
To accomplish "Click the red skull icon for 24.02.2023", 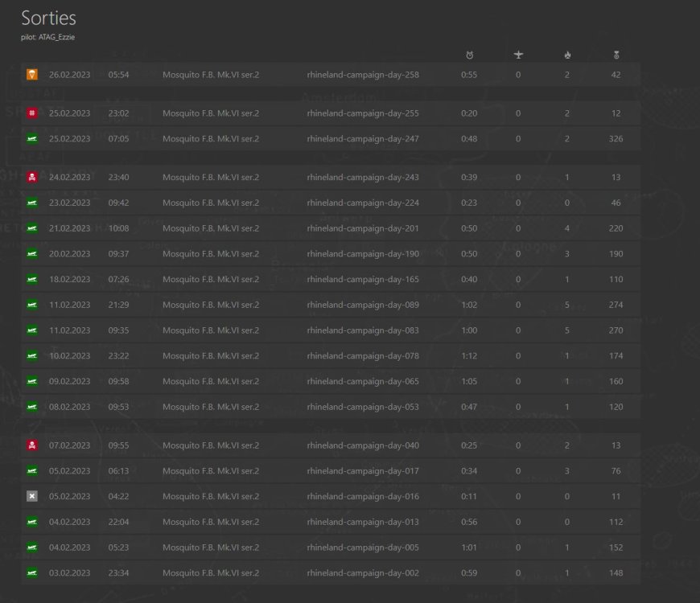I will 32,178.
